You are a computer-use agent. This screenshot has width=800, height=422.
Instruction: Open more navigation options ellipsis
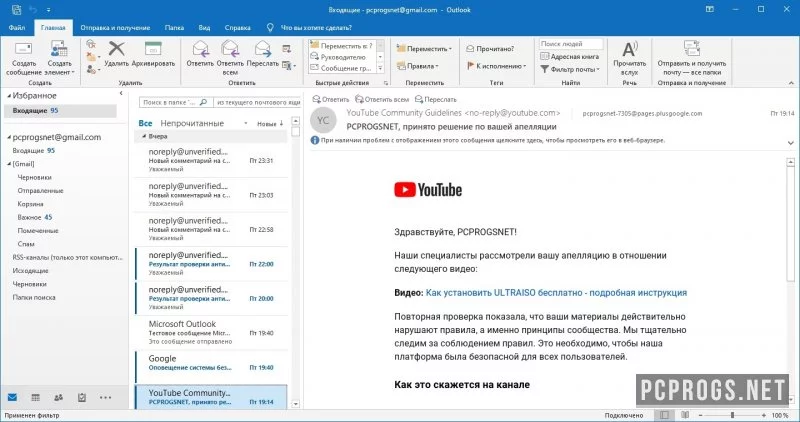point(105,398)
